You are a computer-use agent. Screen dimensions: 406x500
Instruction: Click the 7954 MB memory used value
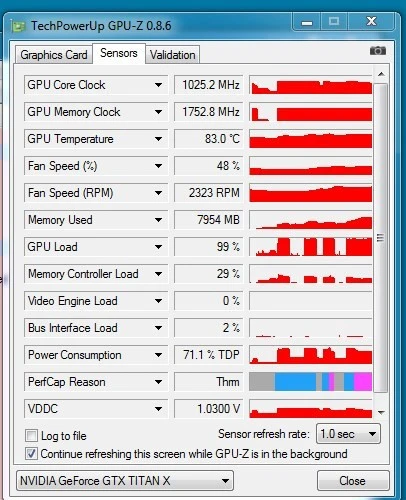[209, 220]
